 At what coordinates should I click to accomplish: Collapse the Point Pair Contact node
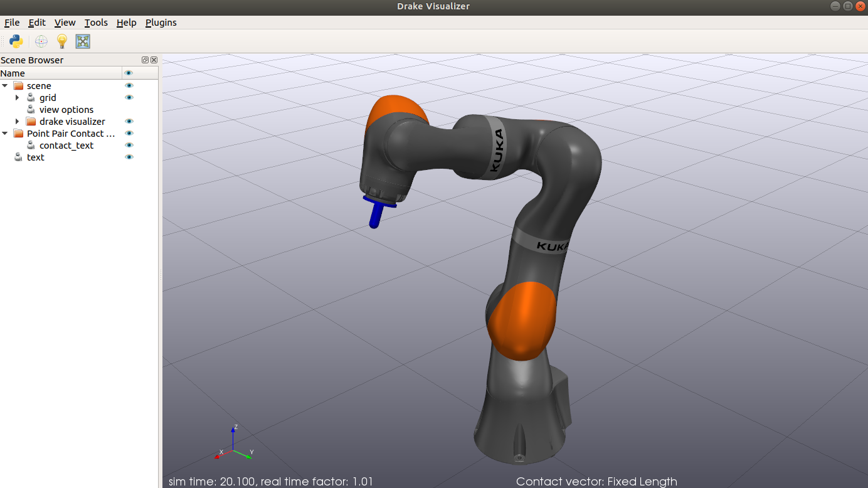point(5,134)
